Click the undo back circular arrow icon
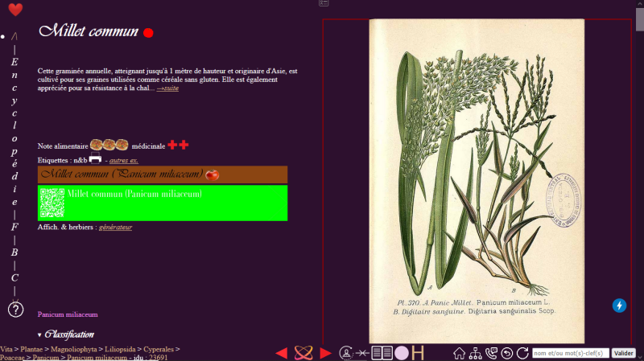 507,353
